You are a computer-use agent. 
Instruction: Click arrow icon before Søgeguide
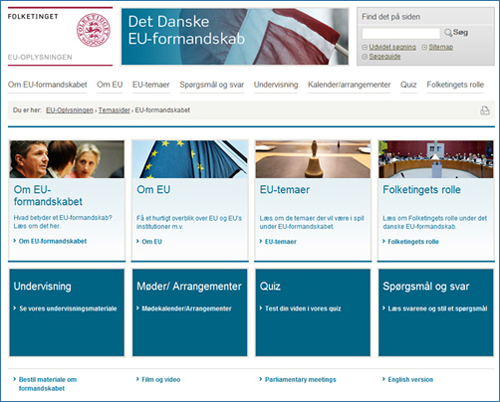(x=365, y=57)
